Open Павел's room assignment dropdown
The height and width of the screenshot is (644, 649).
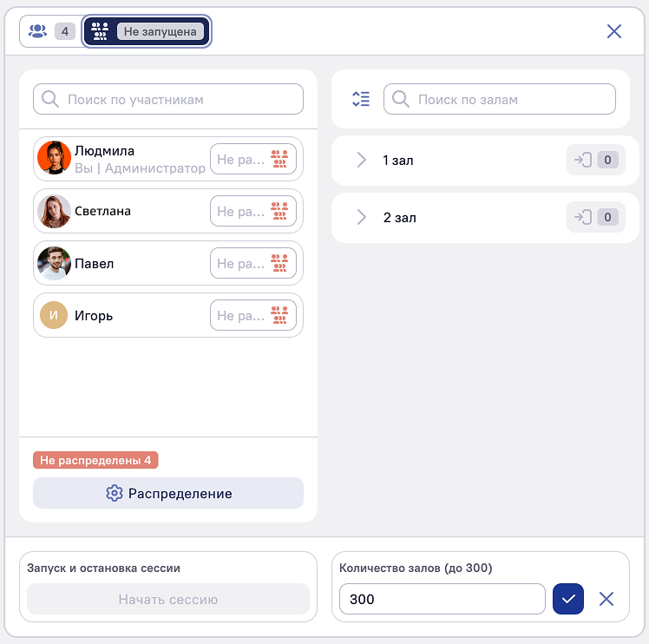point(253,263)
